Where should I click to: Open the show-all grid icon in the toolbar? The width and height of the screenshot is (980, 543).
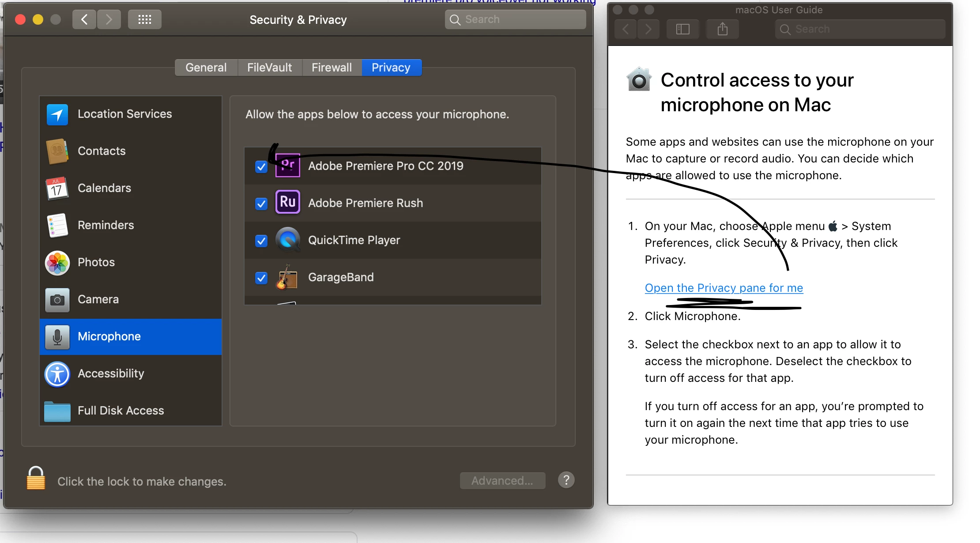pyautogui.click(x=144, y=20)
